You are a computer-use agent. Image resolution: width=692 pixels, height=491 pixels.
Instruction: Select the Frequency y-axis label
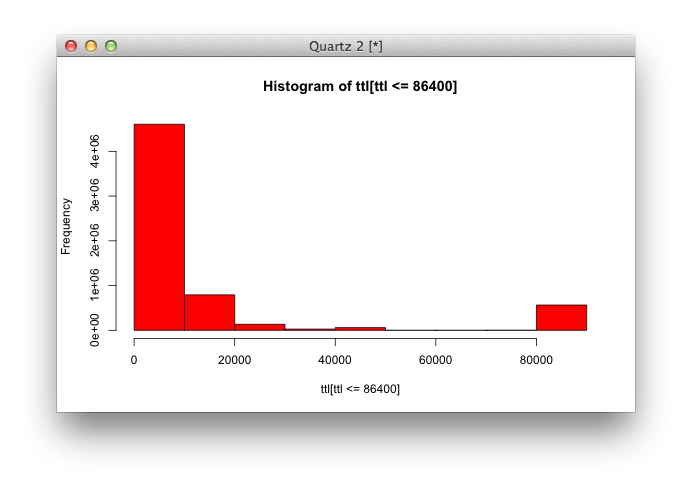tap(66, 226)
